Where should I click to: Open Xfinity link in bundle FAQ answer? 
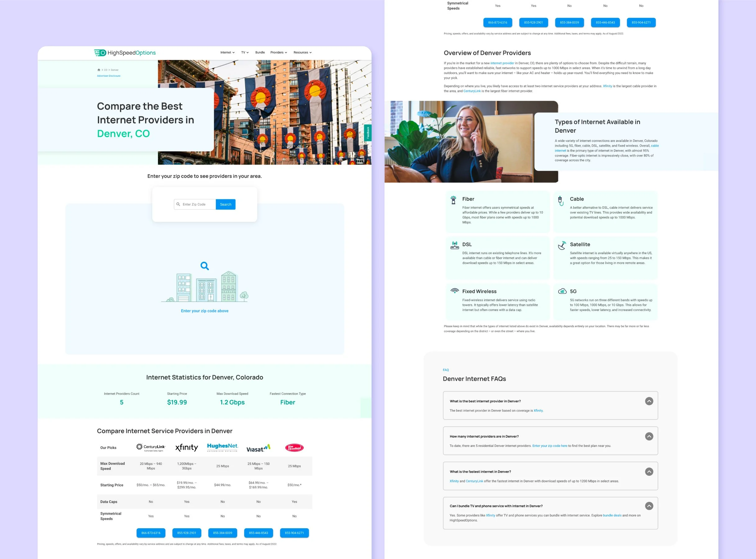[x=490, y=516]
